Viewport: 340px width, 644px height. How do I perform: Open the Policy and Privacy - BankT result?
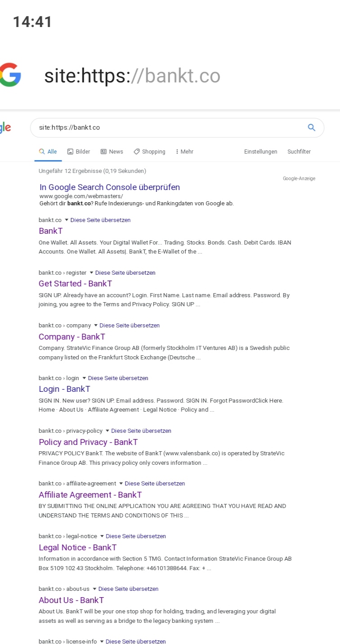pyautogui.click(x=88, y=442)
